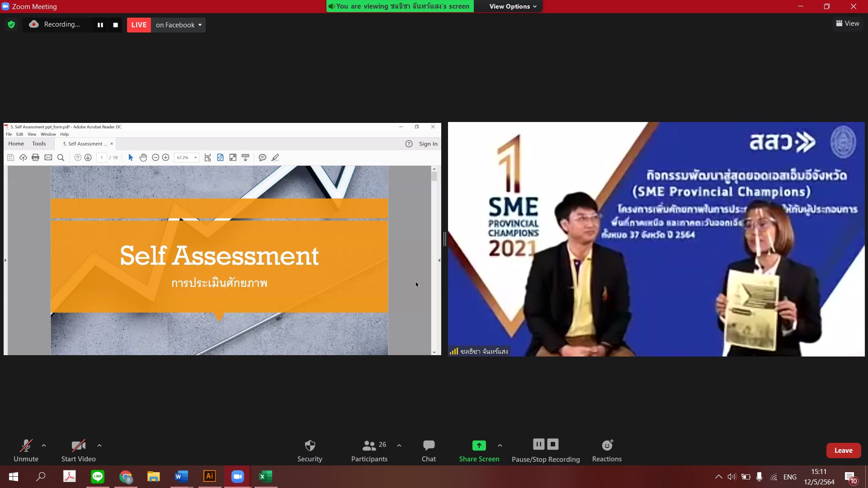Expand View Options dropdown
Screen dimensions: 868x488
pyautogui.click(x=513, y=6)
